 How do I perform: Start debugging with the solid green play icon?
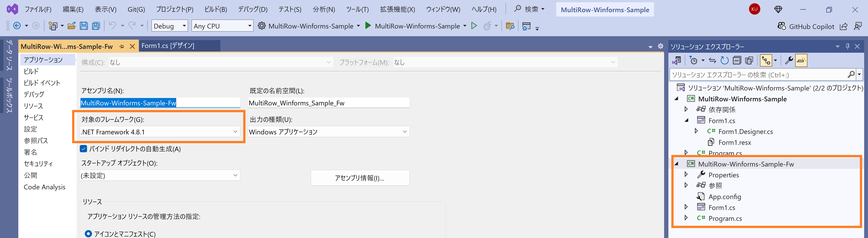click(x=368, y=26)
